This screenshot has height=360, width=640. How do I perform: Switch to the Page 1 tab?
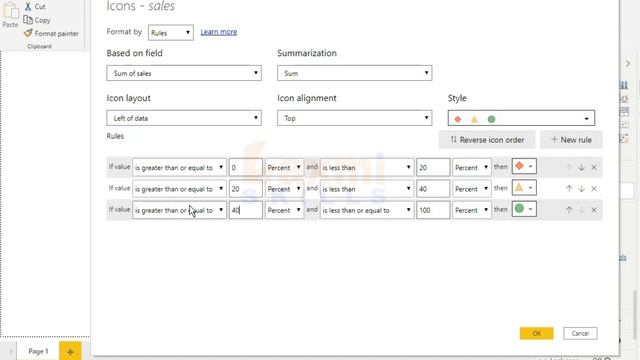[x=38, y=351]
